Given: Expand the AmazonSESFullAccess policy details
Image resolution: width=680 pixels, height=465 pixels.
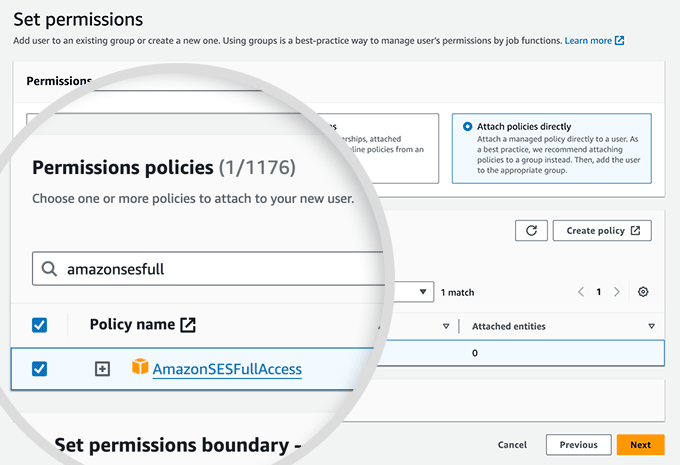Looking at the screenshot, I should click(x=102, y=369).
